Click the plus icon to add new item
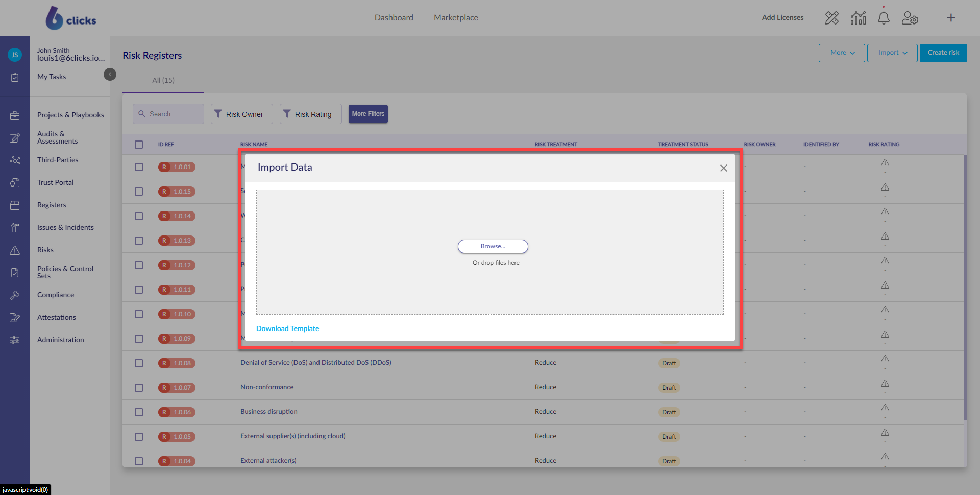Viewport: 980px width, 495px height. point(951,17)
